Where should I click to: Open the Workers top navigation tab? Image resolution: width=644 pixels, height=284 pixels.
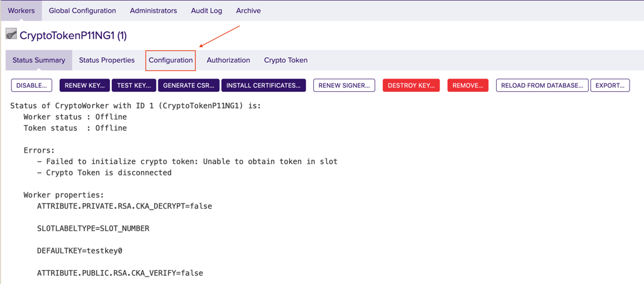[x=21, y=11]
